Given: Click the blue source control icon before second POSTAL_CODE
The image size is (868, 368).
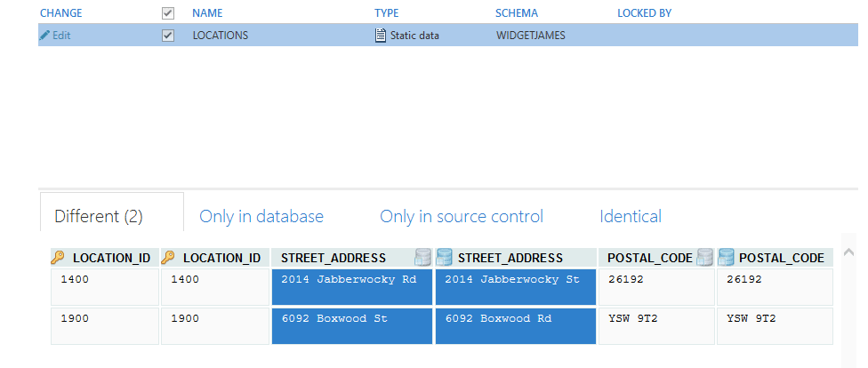Looking at the screenshot, I should click(x=727, y=257).
